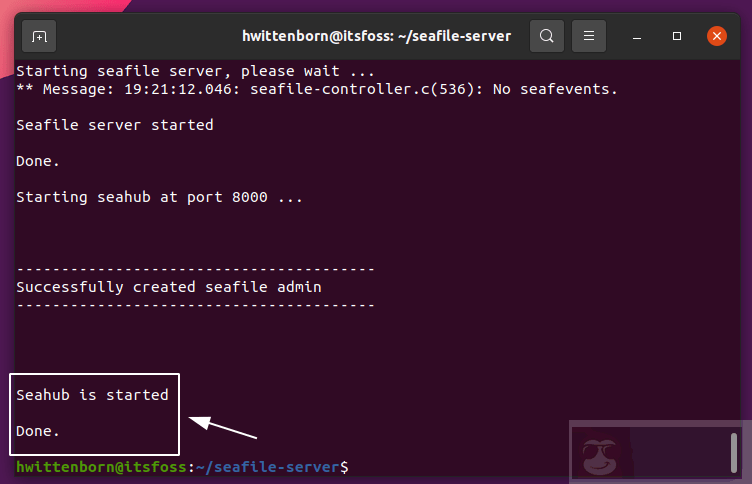This screenshot has width=752, height=484.
Task: Click the seafile-controller.c(536) message line
Action: 317,89
